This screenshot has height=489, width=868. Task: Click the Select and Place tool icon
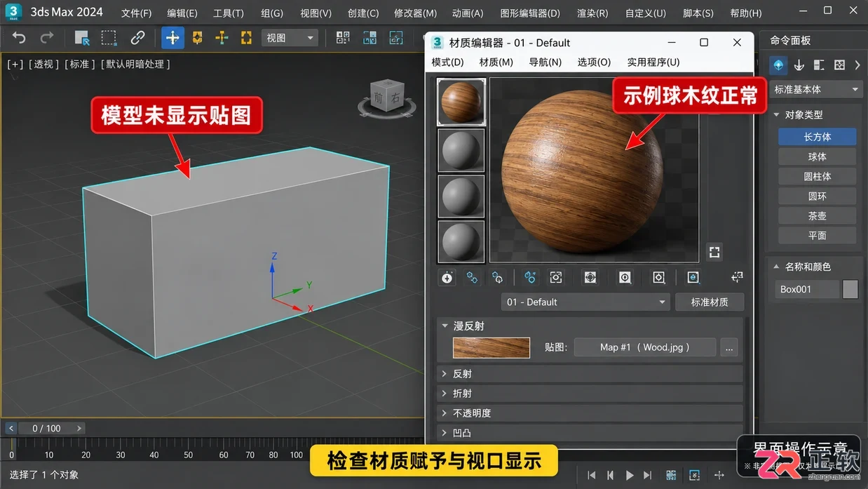pos(246,38)
